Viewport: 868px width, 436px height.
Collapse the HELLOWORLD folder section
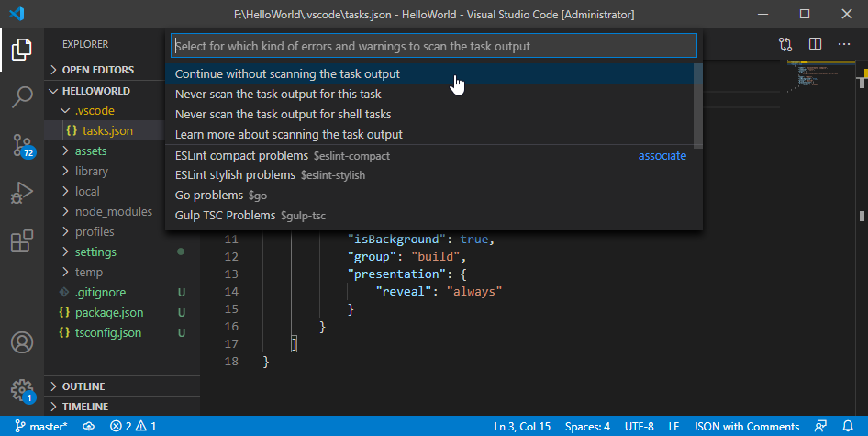click(95, 90)
